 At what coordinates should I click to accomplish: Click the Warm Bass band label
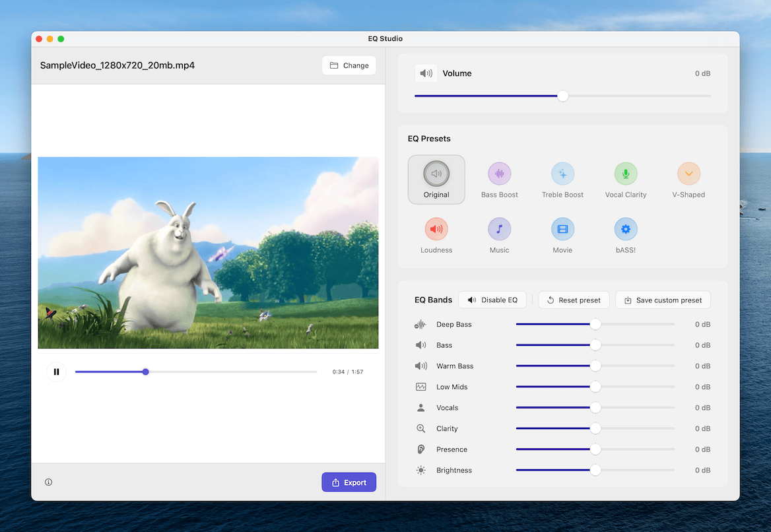coord(455,366)
